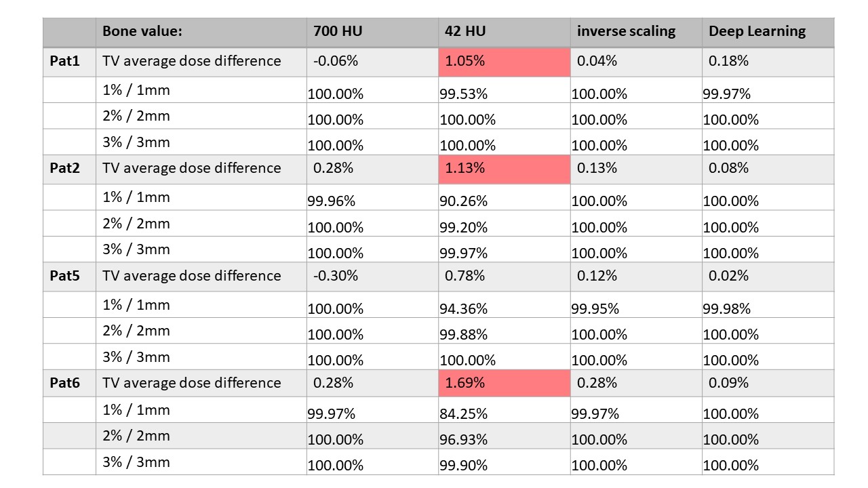
Task: Select the Pat1 row label
Action: (64, 61)
